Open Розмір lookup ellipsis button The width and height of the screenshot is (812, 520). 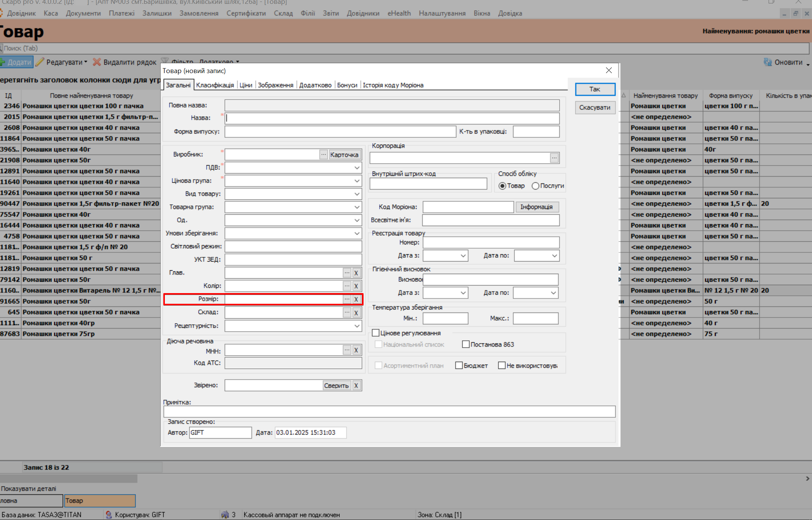click(x=347, y=299)
